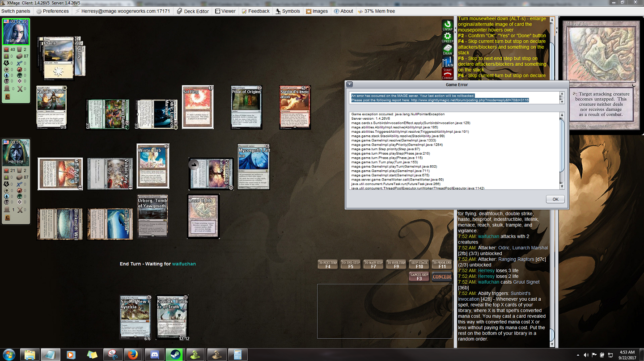Open Herresy's graveyard tombstone icon

7,210
